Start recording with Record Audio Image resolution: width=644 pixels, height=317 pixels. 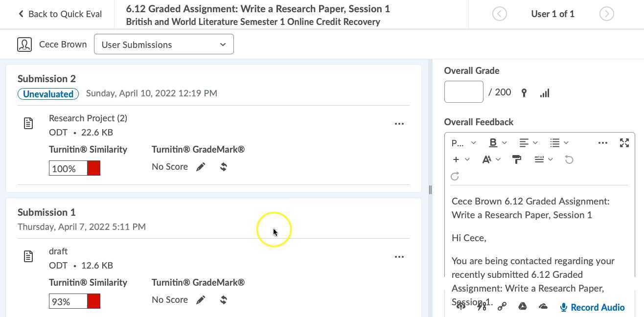click(592, 307)
